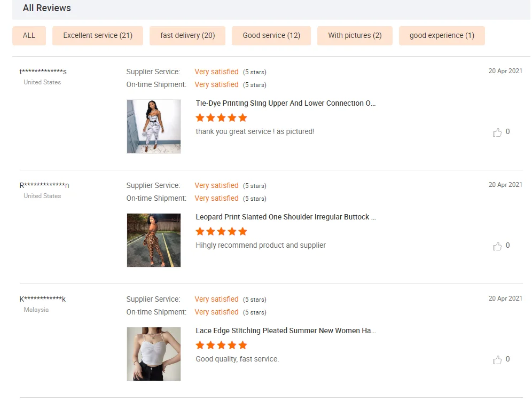This screenshot has width=532, height=401.
Task: Click the star rating of Leopard Print review
Action: point(221,231)
